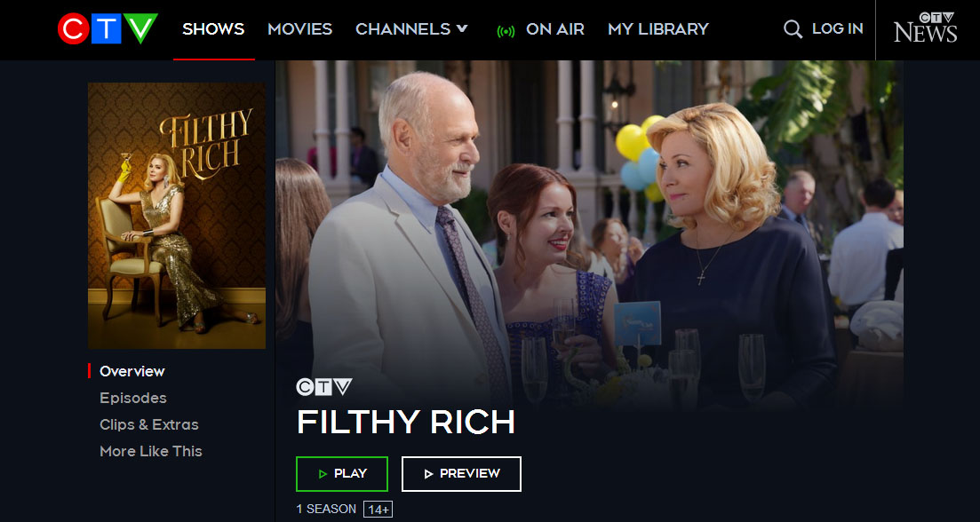Screen dimensions: 980x522
Task: Click the green live broadcast icon
Action: pyautogui.click(x=506, y=31)
